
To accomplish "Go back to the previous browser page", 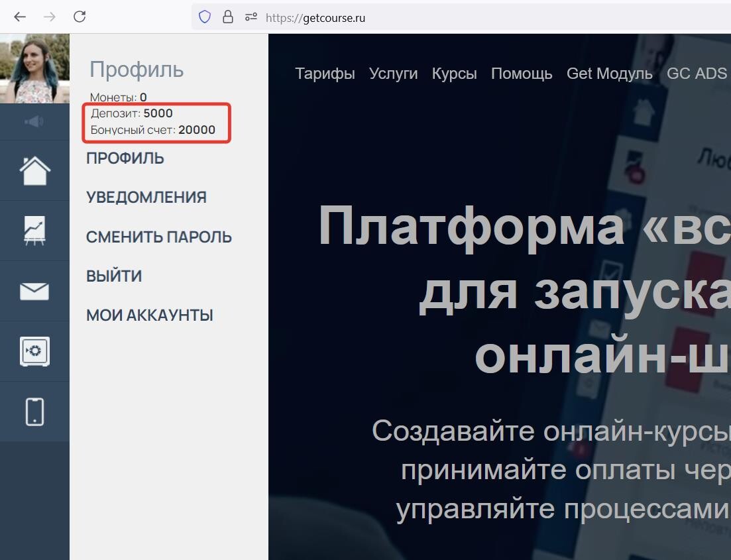I will click(x=20, y=17).
